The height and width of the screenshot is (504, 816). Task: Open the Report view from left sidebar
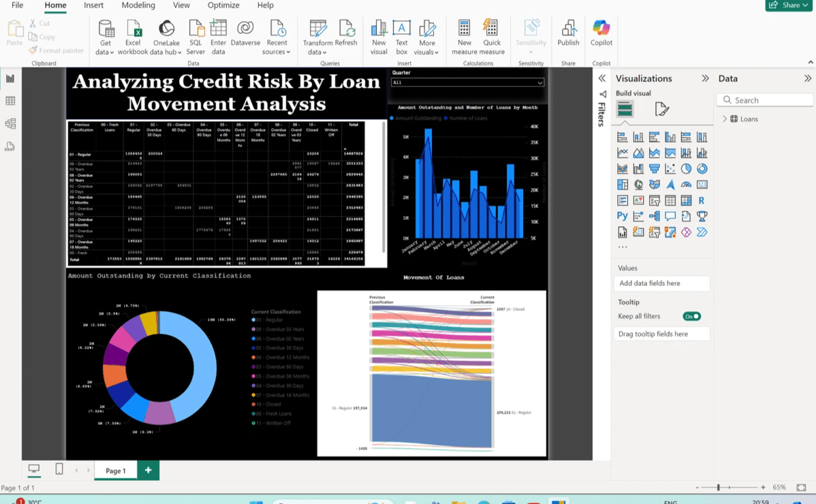click(10, 78)
